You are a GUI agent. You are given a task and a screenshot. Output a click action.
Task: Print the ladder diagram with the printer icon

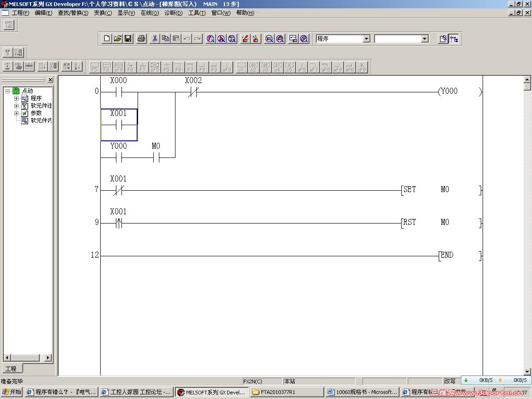pos(141,38)
